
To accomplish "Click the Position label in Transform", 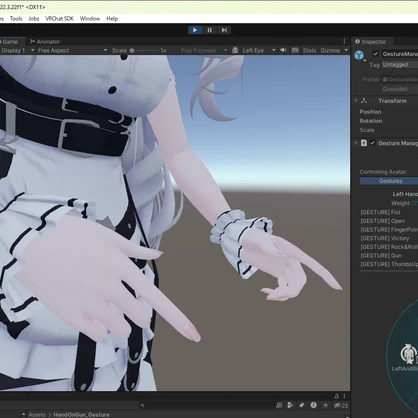I will click(370, 112).
